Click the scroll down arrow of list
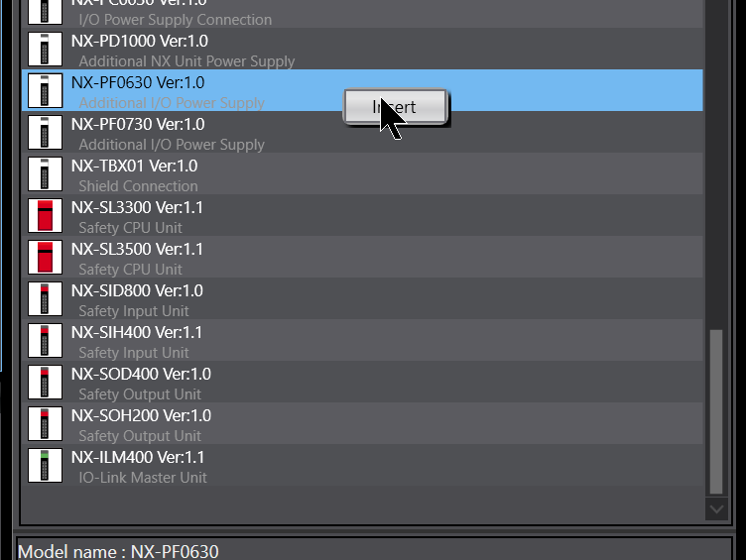 coord(716,509)
